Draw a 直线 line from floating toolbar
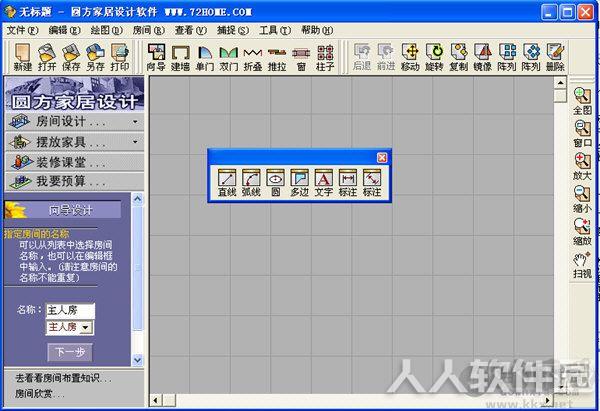The width and height of the screenshot is (600, 411). [x=227, y=183]
